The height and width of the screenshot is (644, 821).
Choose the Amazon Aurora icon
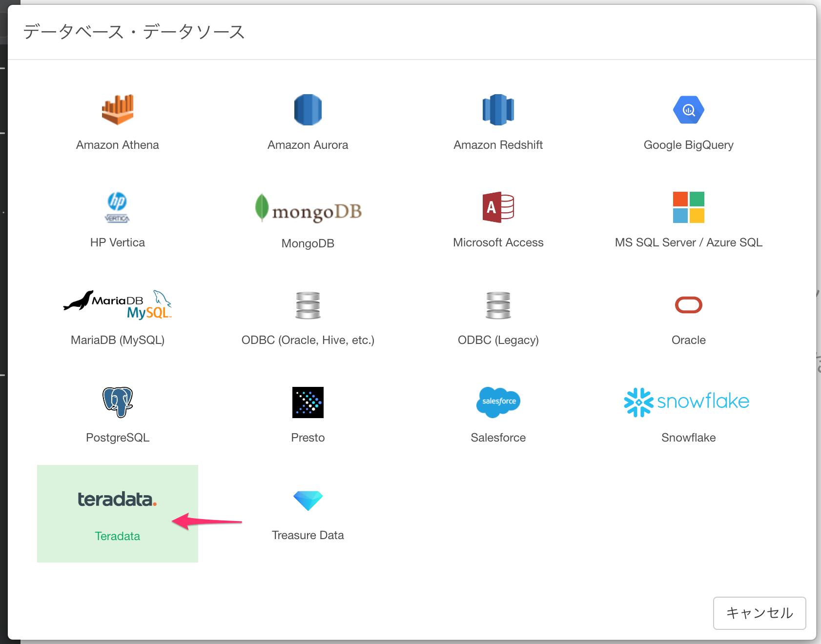(308, 110)
